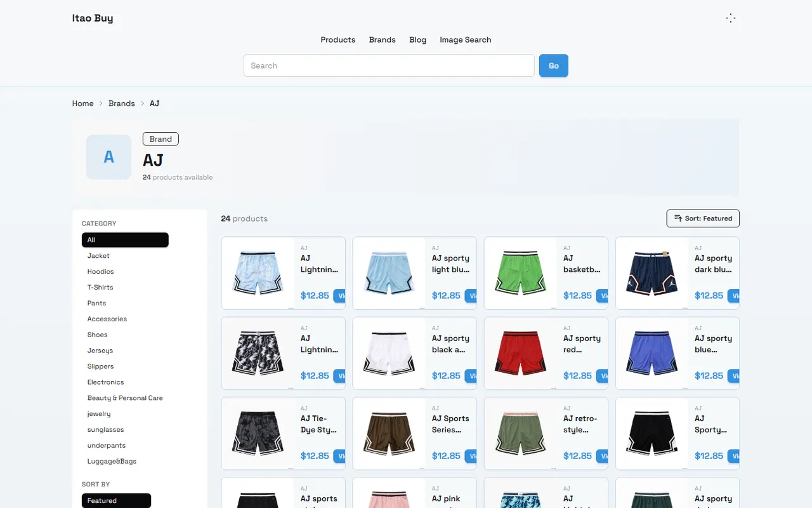812x508 pixels.
Task: Click the Itao Buy logo
Action: click(93, 18)
